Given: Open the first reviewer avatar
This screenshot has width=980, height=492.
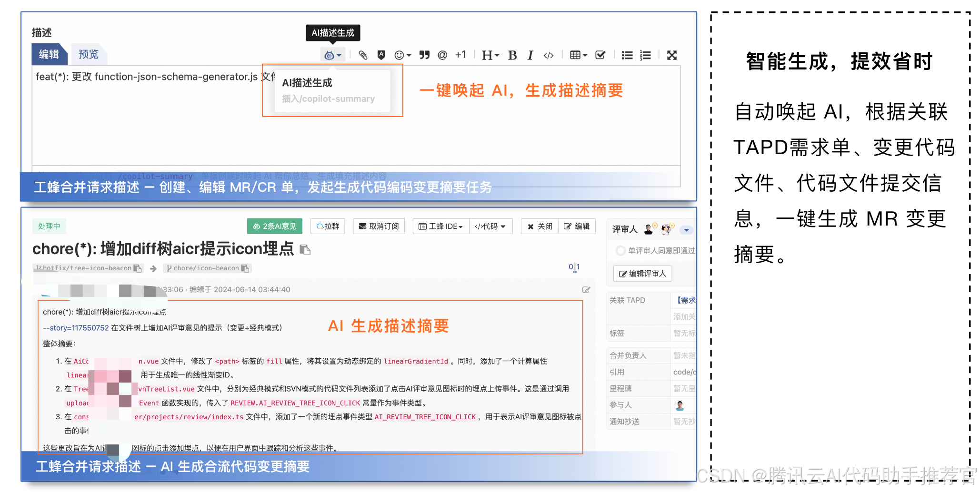Looking at the screenshot, I should click(x=649, y=229).
